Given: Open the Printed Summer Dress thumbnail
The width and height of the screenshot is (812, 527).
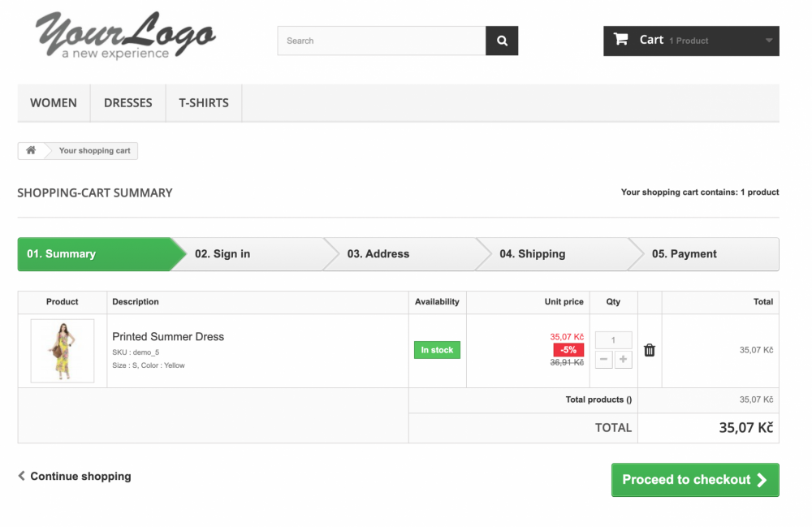Looking at the screenshot, I should 63,351.
